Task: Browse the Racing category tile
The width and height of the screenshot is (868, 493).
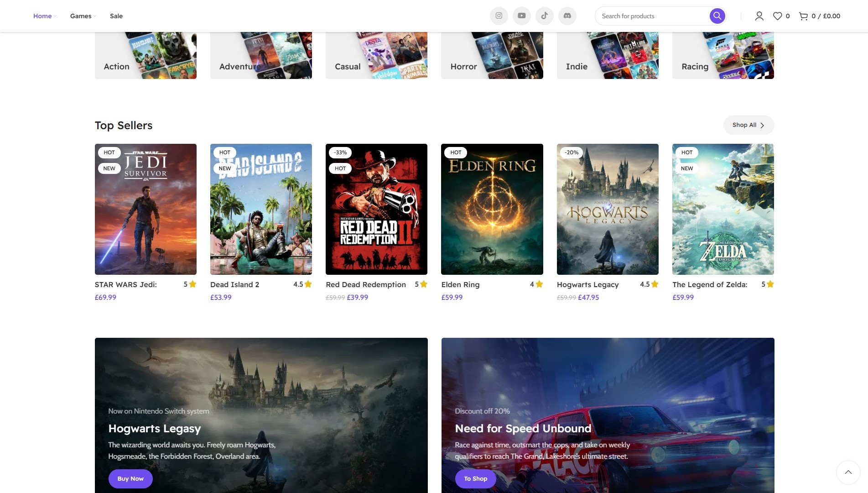Action: click(x=722, y=56)
